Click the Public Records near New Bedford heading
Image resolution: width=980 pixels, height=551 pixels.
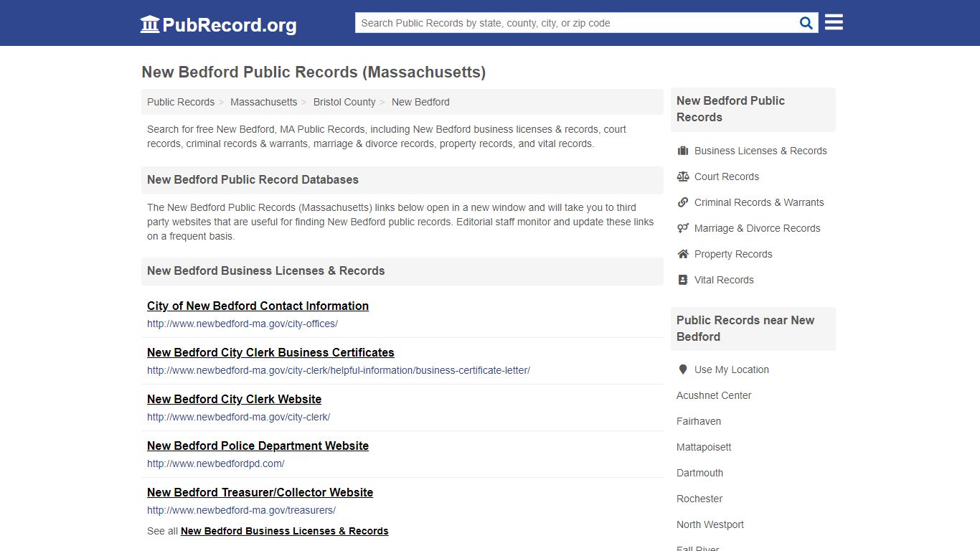(x=745, y=329)
